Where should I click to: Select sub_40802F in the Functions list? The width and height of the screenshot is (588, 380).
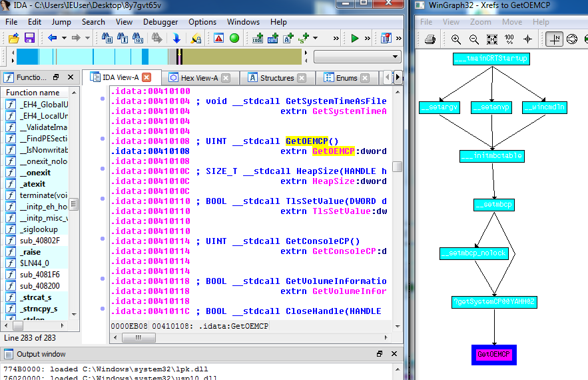point(39,240)
